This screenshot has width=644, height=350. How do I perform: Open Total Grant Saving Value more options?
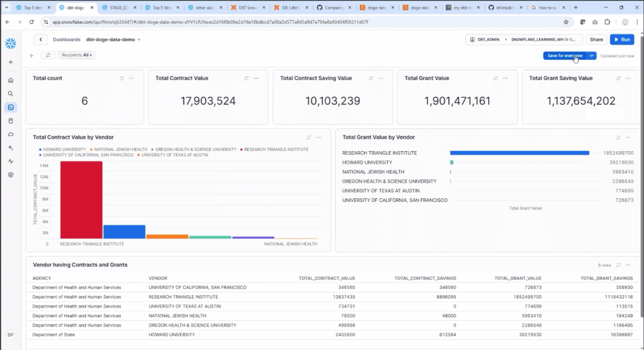628,78
